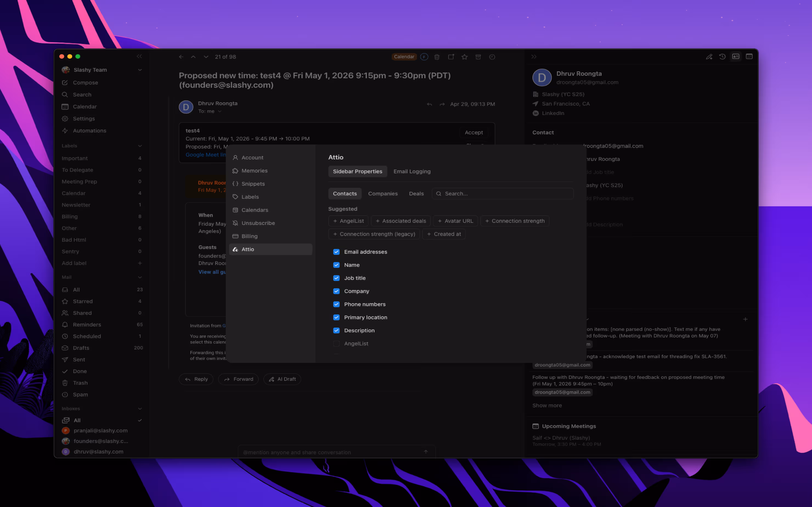Select the contact card icon in right panel header
Viewport: 812px width, 507px height.
coord(735,56)
